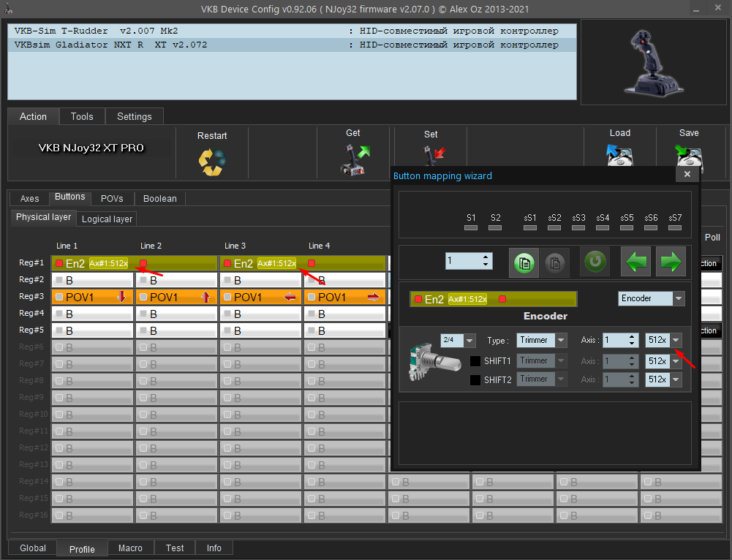Image resolution: width=732 pixels, height=560 pixels.
Task: Toggle the sS1 indicator in wizard
Action: coord(530,228)
